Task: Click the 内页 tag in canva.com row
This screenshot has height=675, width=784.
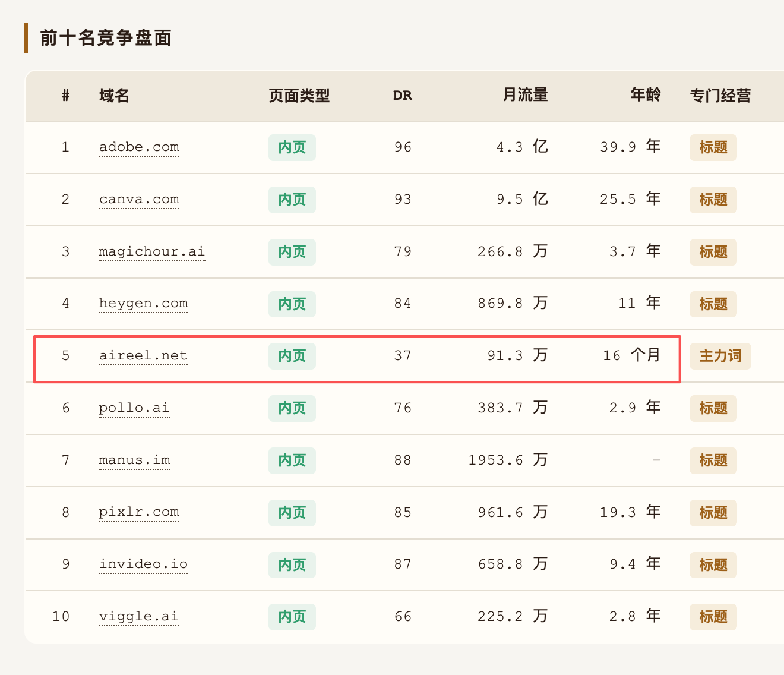Action: [292, 200]
